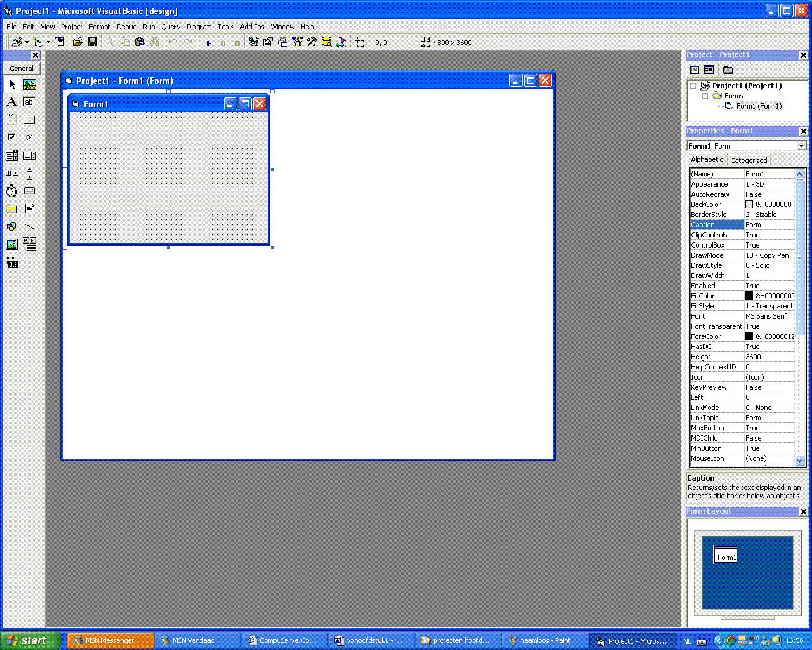812x650 pixels.
Task: Select the vertical scrollbar control tool
Action: (30, 173)
